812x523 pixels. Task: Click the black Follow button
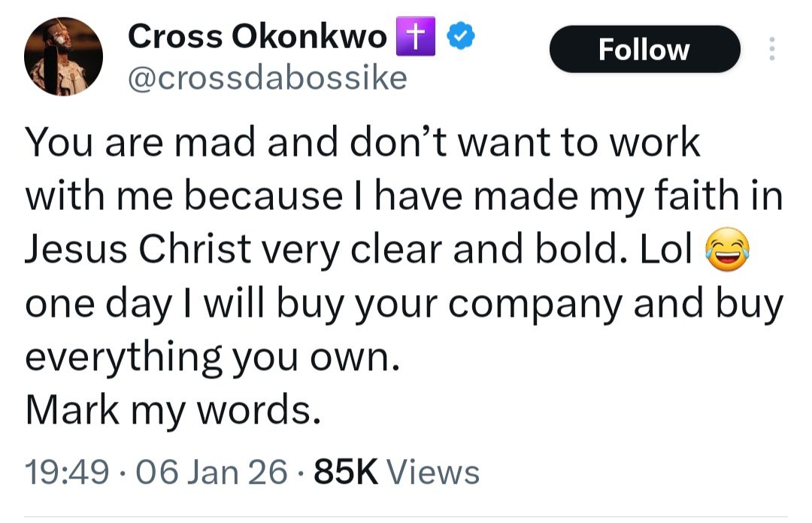pyautogui.click(x=644, y=50)
